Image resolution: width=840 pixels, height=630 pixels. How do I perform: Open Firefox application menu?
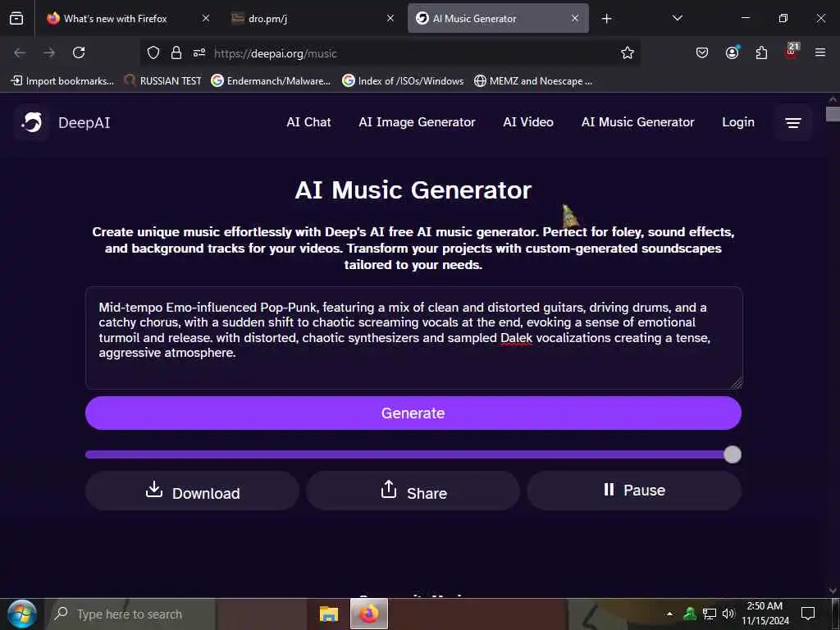pyautogui.click(x=820, y=52)
